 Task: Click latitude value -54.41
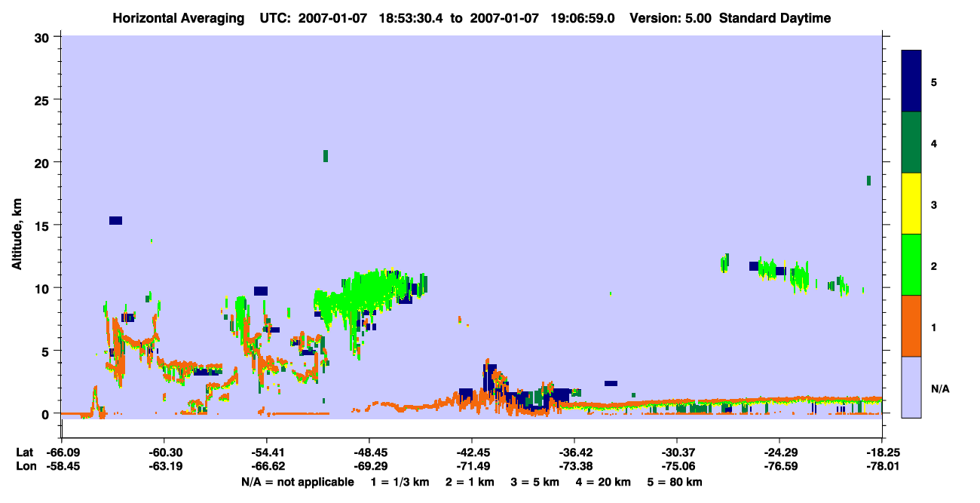click(266, 452)
